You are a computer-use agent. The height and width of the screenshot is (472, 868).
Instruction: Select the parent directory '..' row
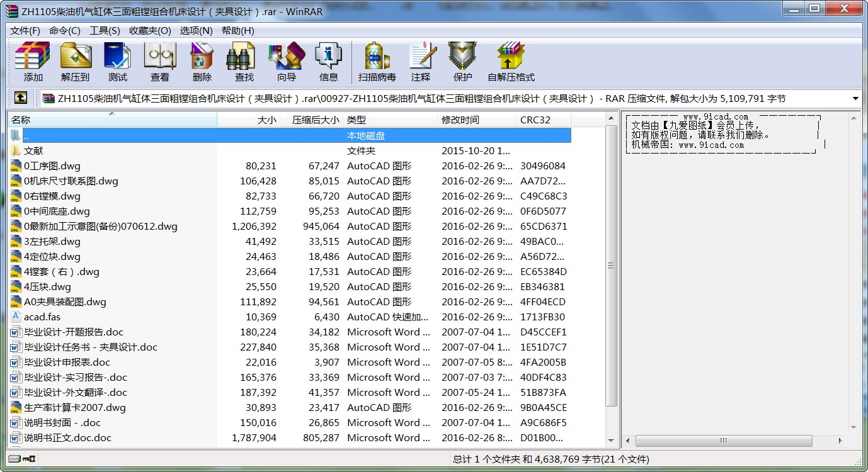point(289,135)
